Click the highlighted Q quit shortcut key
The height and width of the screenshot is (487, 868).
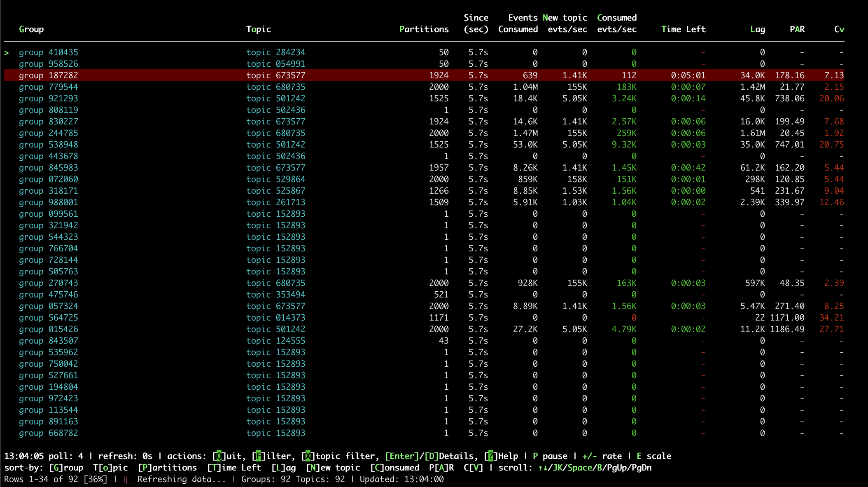click(x=219, y=456)
